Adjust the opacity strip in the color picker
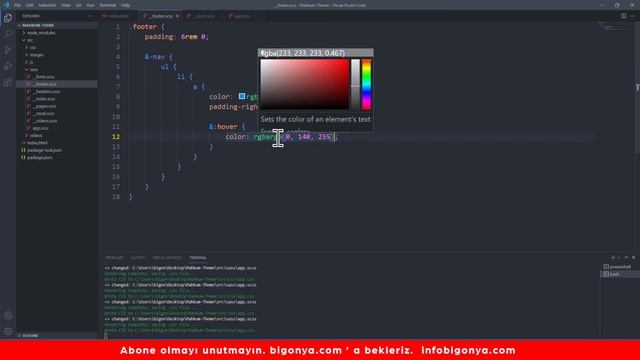 [356, 84]
